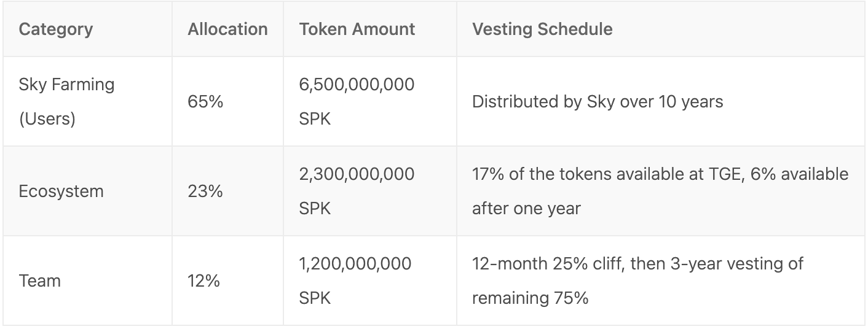Screen dimensions: 868x329
Task: Click 'Distributed by Sky over 10 years'
Action: pos(598,102)
